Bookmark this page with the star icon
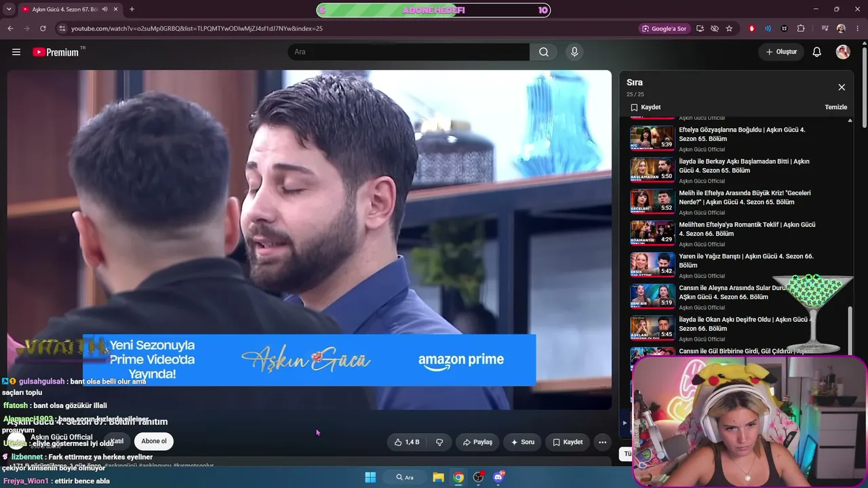This screenshot has width=868, height=488. click(x=729, y=28)
